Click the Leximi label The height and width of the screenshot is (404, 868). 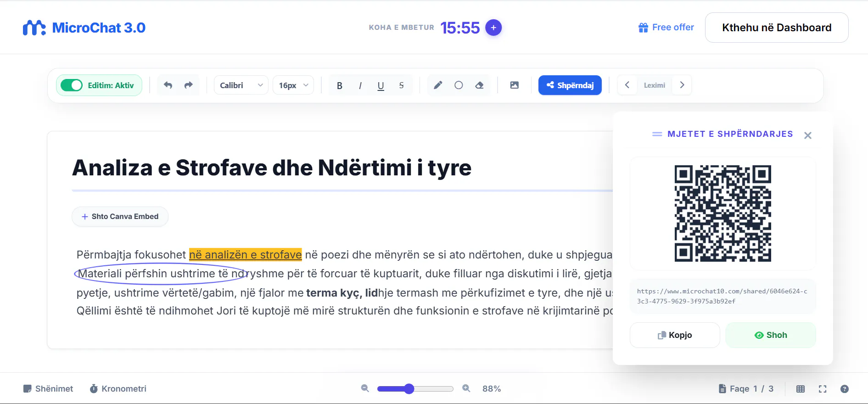tap(655, 85)
